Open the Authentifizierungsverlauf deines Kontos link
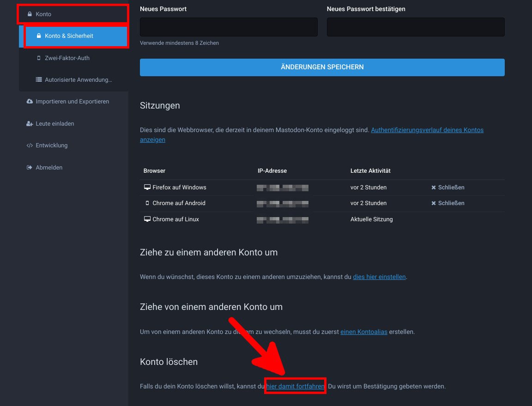The width and height of the screenshot is (532, 406). [427, 130]
